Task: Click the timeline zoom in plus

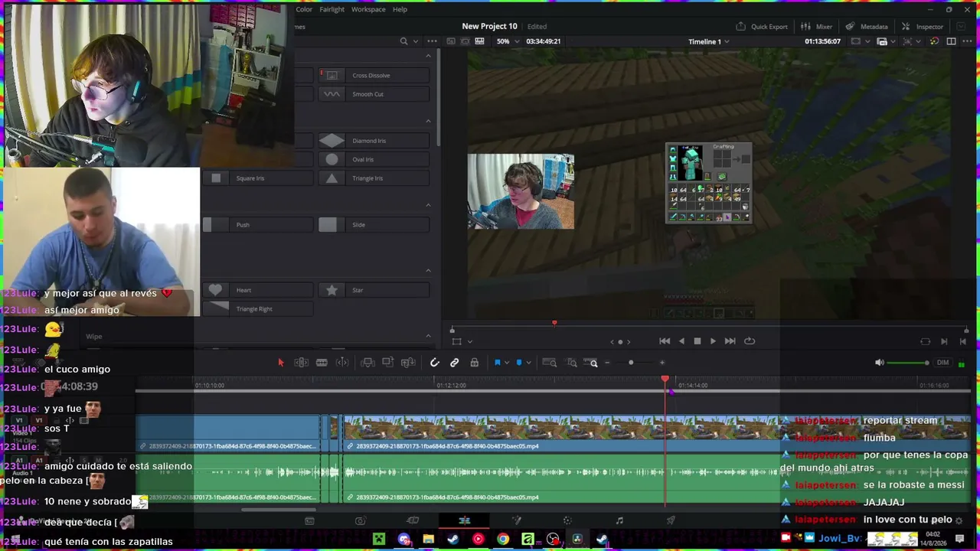Action: tap(662, 363)
